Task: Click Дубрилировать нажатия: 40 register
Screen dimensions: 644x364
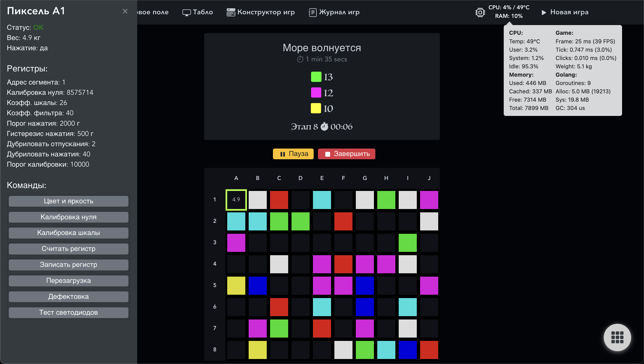Action: [49, 154]
